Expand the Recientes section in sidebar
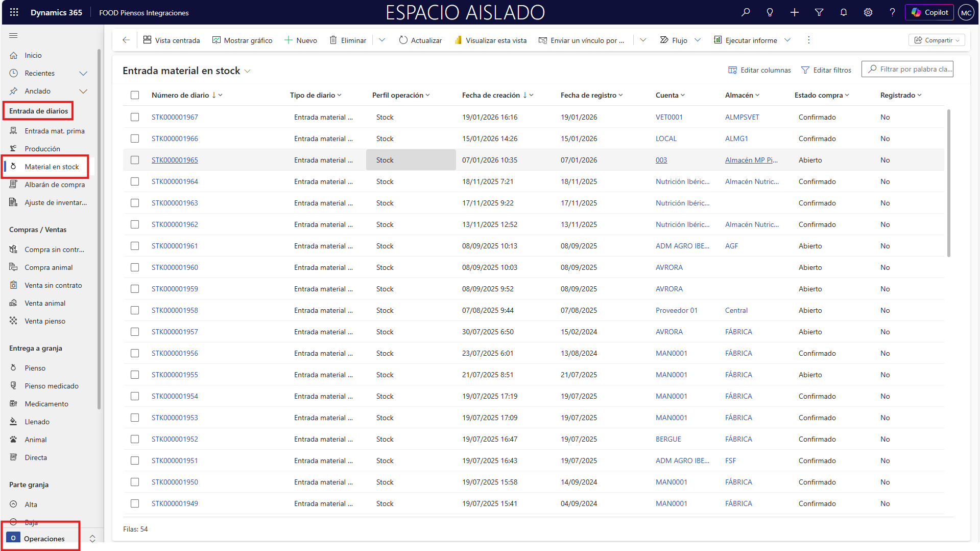Screen dimensions: 980x551 coord(83,73)
